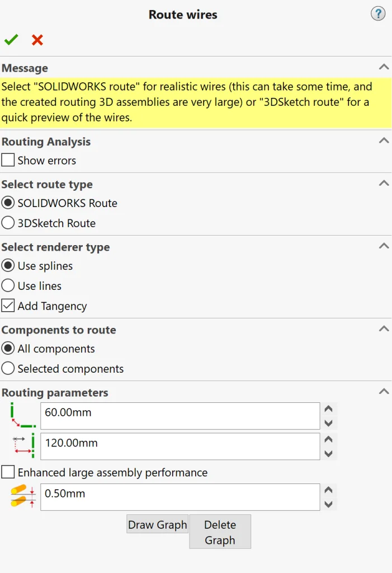Click the Draw Graph button
The height and width of the screenshot is (573, 392).
coord(157,524)
